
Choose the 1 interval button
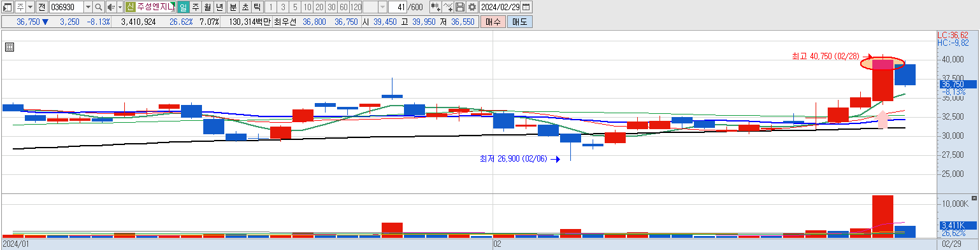point(271,8)
